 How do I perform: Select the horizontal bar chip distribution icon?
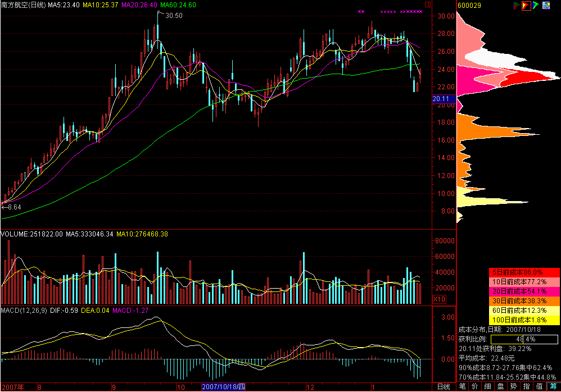[x=516, y=6]
